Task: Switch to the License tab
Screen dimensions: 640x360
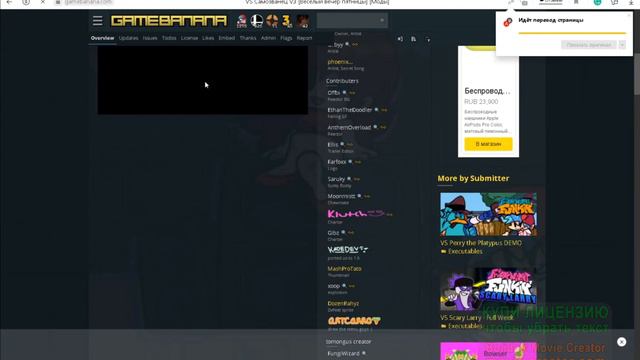Action: pos(189,38)
